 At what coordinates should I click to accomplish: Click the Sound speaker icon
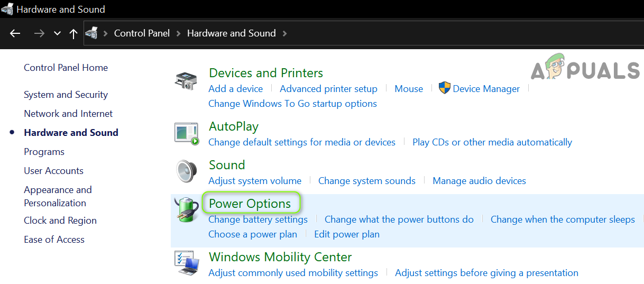coord(186,171)
